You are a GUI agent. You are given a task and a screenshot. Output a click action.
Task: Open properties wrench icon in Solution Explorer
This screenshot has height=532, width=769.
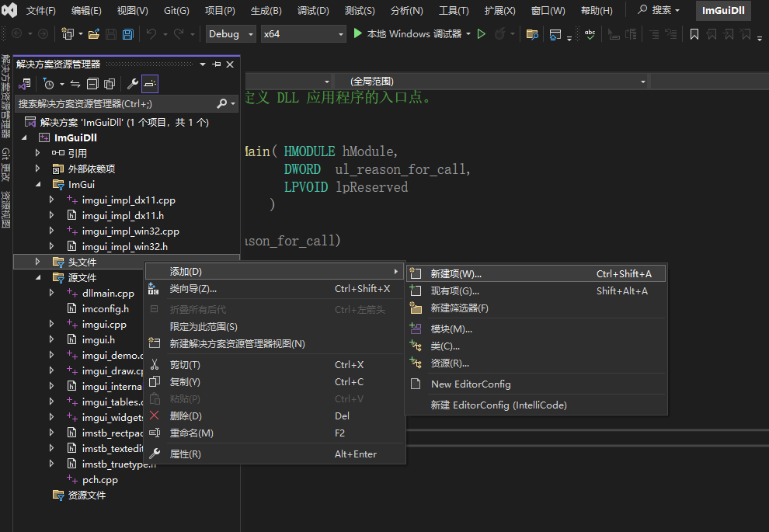coord(132,84)
